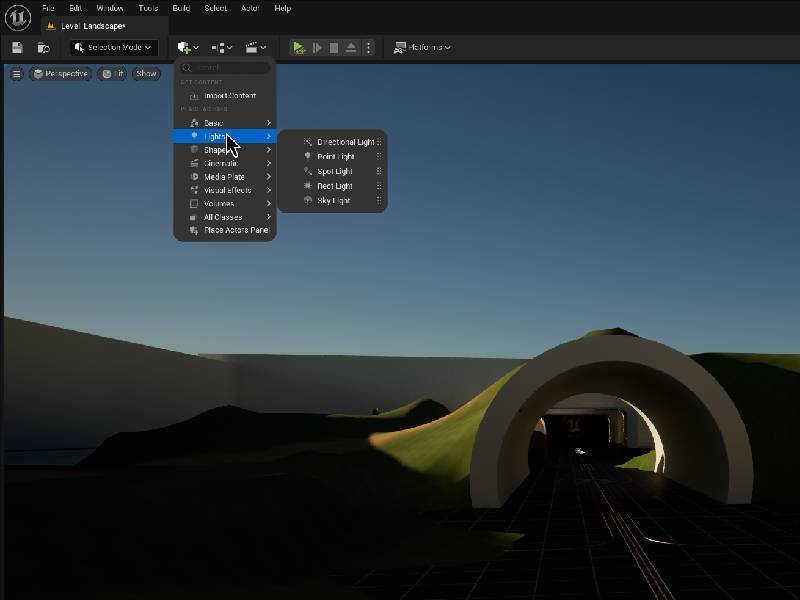Open the Edit menu
Viewport: 800px width, 600px height.
[76, 8]
